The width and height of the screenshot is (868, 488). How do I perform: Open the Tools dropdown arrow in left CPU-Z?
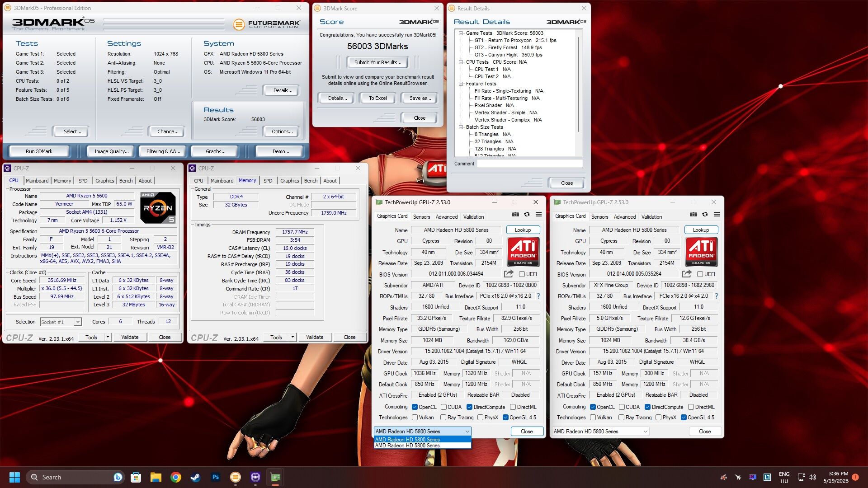click(x=108, y=337)
